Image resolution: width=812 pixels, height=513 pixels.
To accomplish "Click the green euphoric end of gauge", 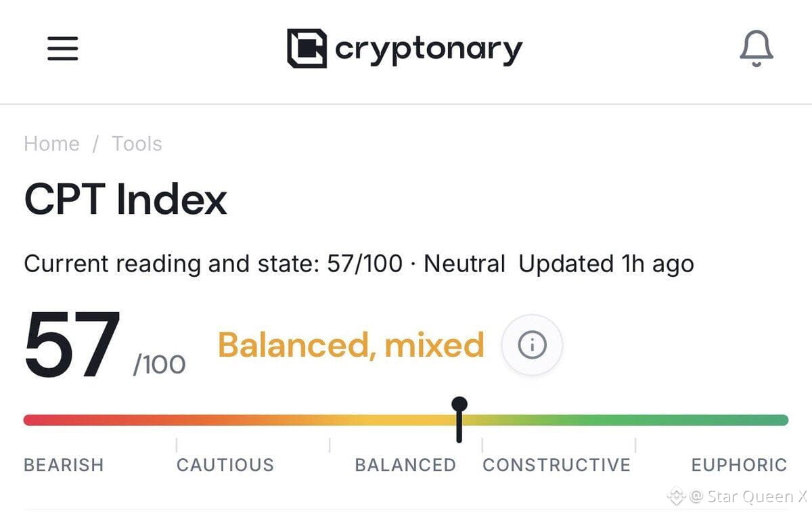I will point(771,420).
